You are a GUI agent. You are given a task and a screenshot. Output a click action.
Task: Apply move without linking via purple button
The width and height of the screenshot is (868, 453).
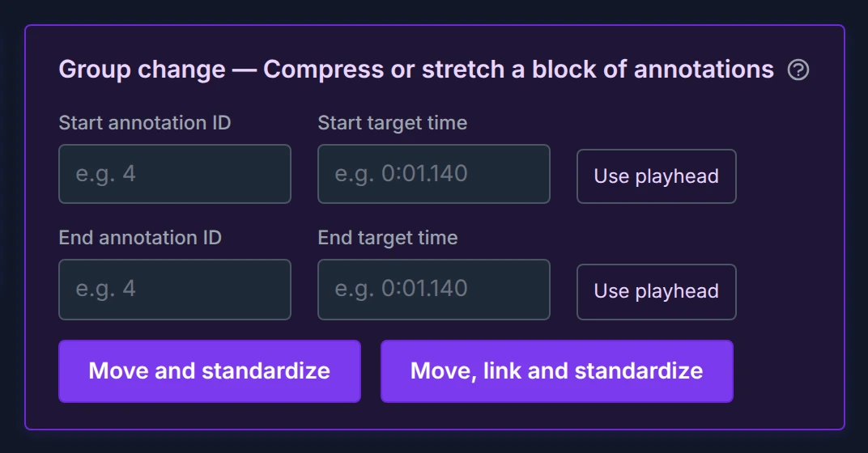tap(210, 371)
